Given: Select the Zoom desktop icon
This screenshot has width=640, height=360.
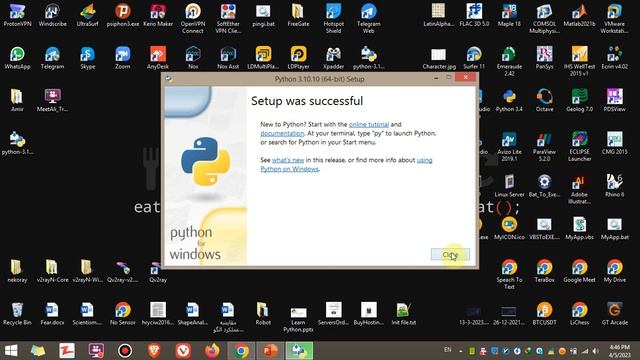Looking at the screenshot, I should tap(122, 58).
